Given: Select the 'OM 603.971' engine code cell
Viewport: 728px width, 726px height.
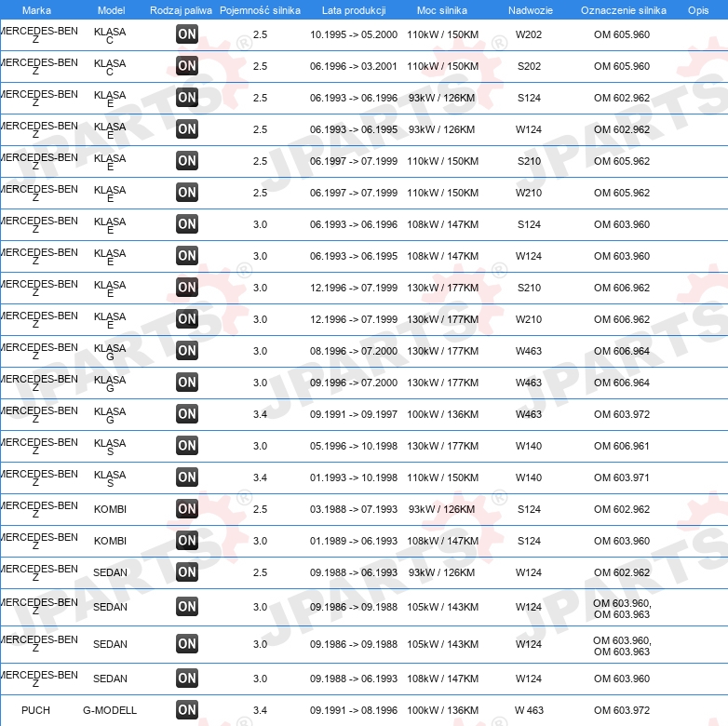Looking at the screenshot, I should (x=622, y=477).
